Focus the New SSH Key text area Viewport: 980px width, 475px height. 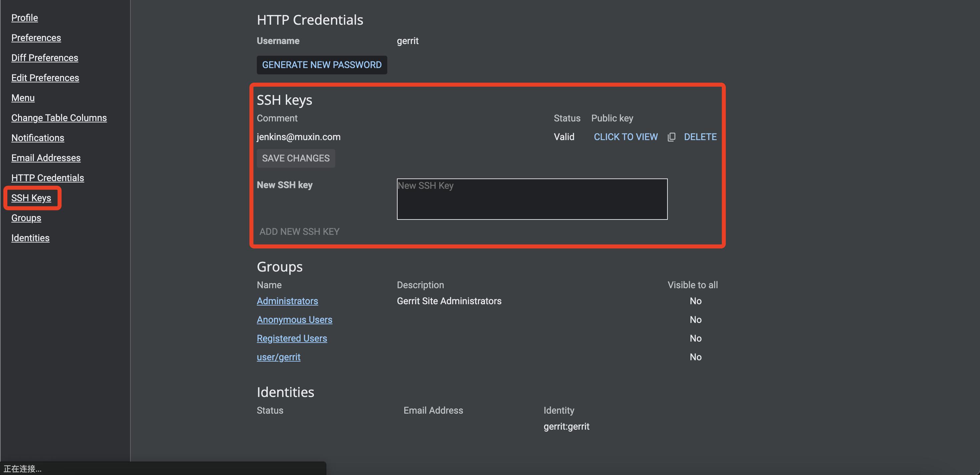point(531,199)
